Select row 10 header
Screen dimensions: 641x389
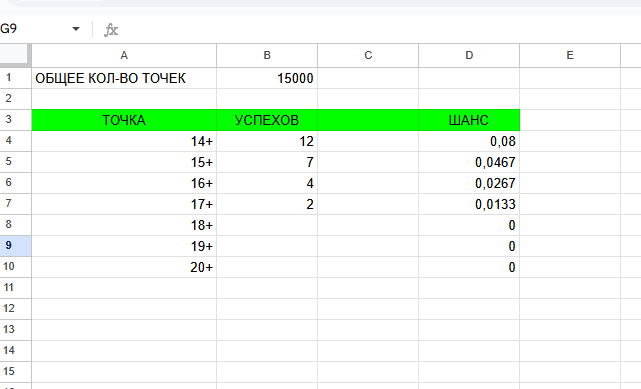point(16,267)
